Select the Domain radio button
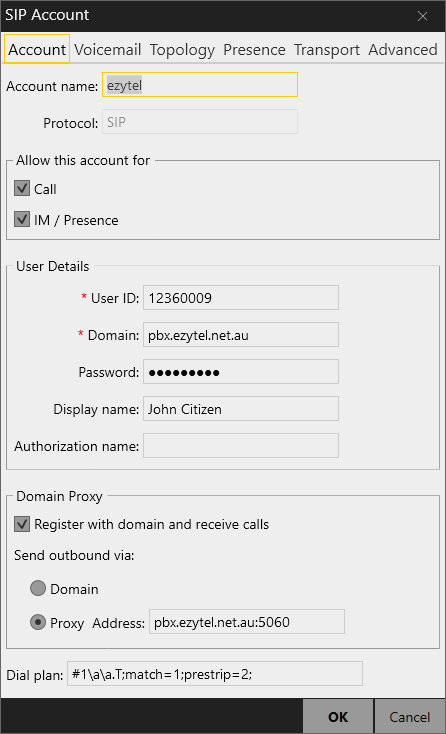446x734 pixels. 38,588
